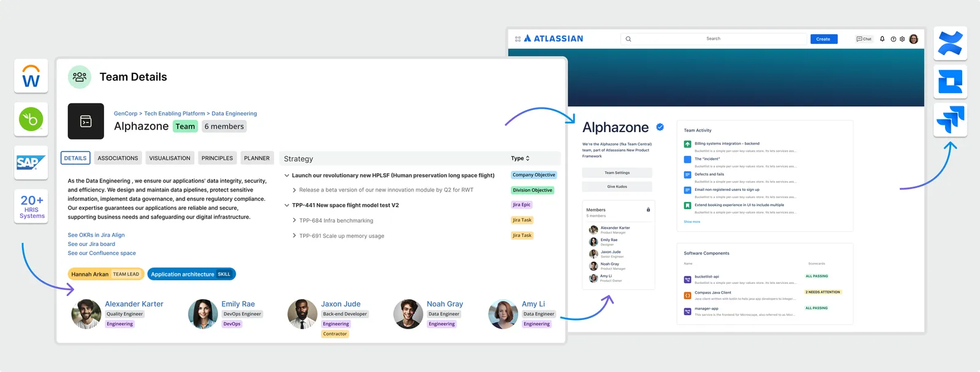Screen dimensions: 980x372
Task: Click the 6 members badge
Action: pos(224,127)
